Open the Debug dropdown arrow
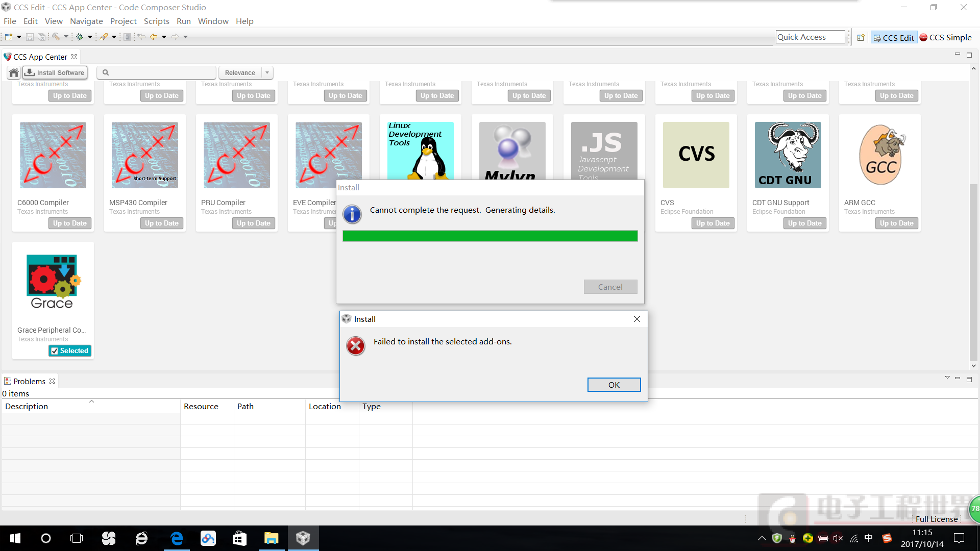The width and height of the screenshot is (980, 551). click(90, 37)
